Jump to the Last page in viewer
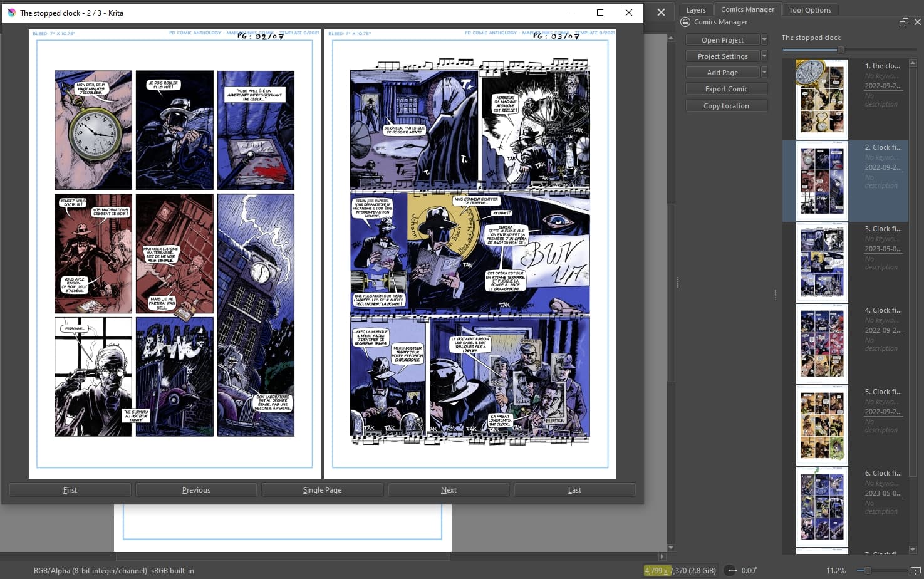The width and height of the screenshot is (924, 579). [x=574, y=490]
